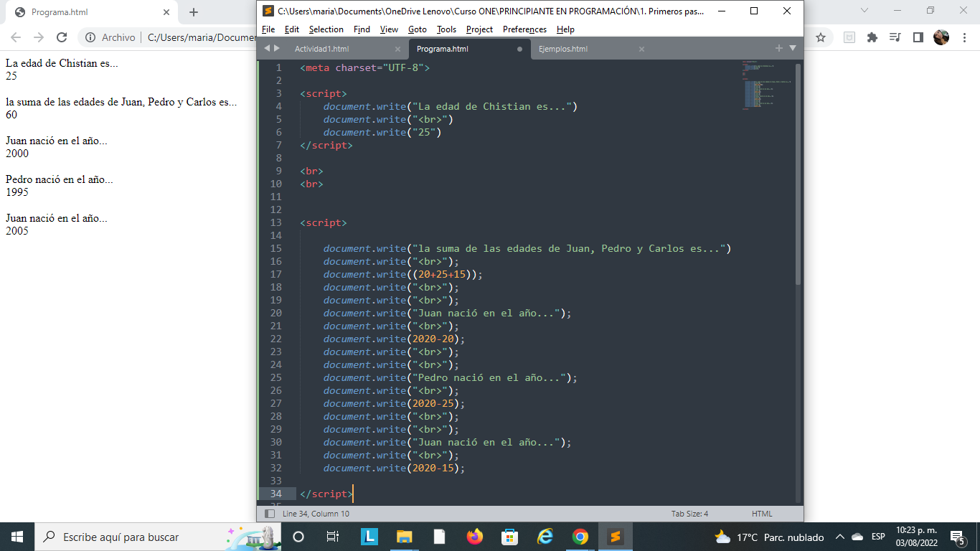Open the Tools menu

pos(447,29)
